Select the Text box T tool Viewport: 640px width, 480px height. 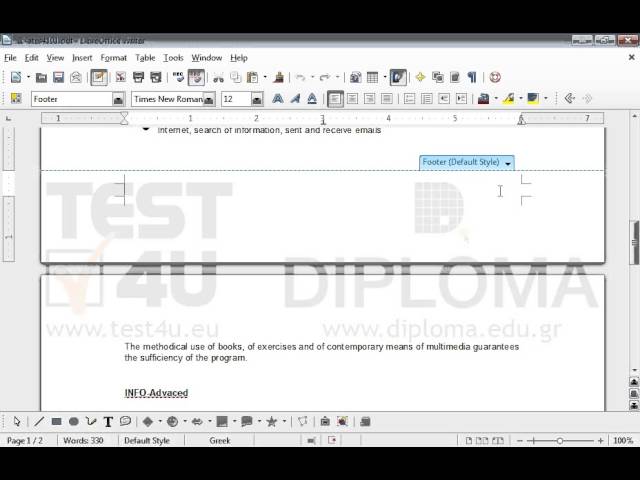(108, 422)
